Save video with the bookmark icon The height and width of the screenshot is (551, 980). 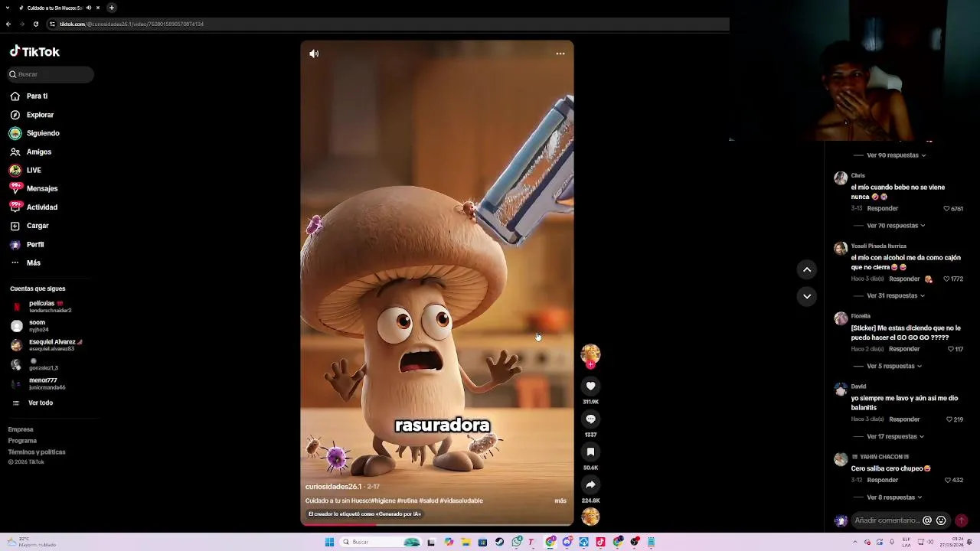(590, 452)
